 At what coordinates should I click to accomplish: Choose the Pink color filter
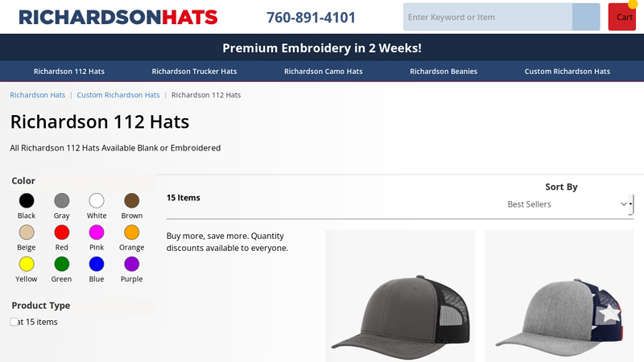(x=97, y=232)
